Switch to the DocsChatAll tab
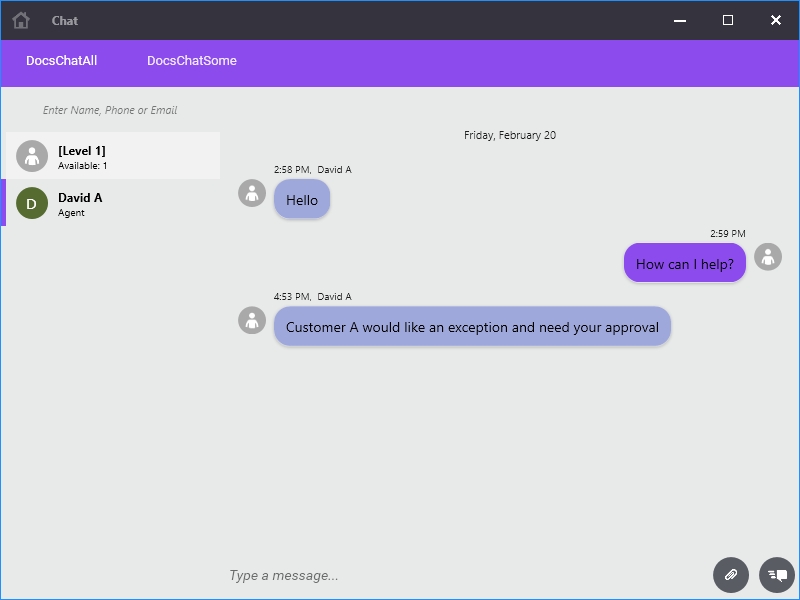Screen dimensions: 800x600 pyautogui.click(x=62, y=61)
